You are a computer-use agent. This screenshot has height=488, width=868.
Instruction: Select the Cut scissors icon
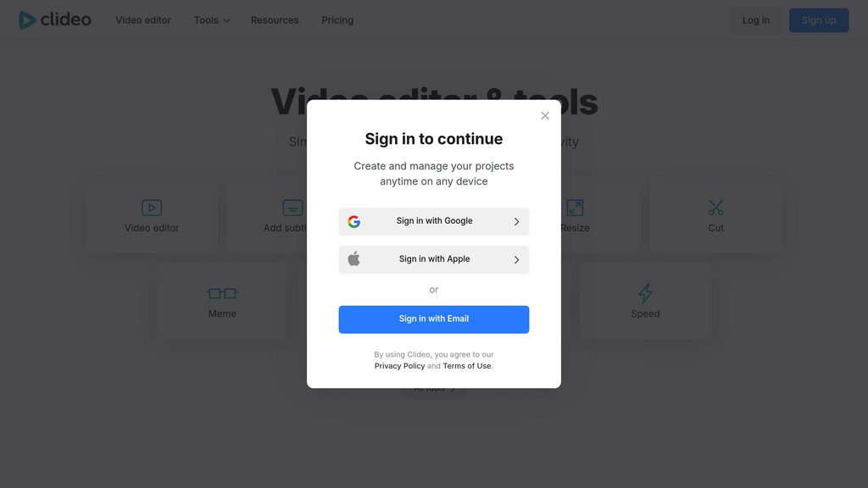[715, 208]
